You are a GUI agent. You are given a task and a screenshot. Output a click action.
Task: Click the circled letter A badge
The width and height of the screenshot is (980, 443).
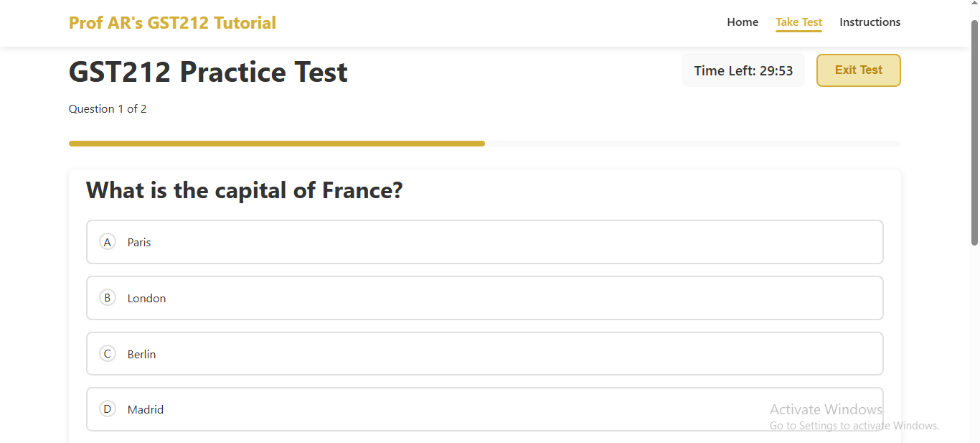tap(108, 242)
